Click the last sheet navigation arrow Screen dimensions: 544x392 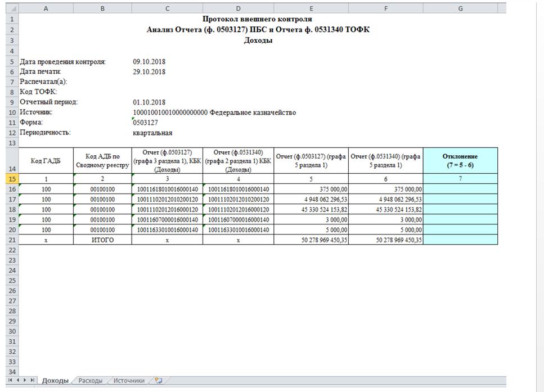[x=33, y=381]
